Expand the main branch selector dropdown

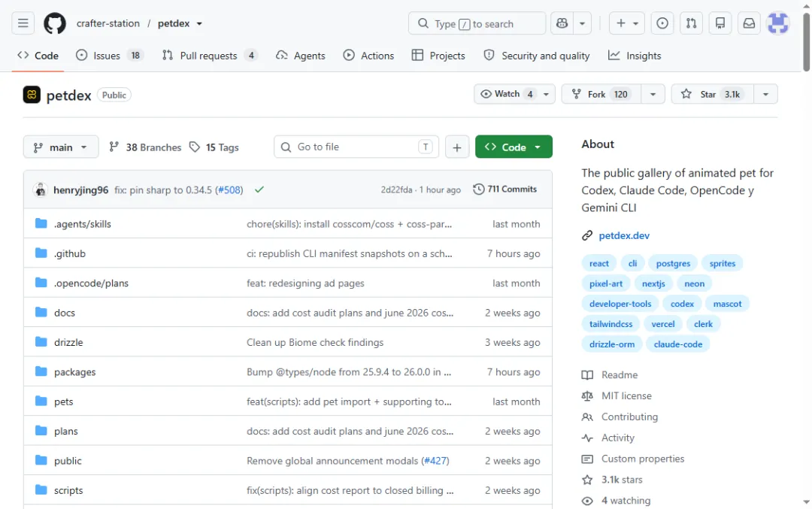pos(61,147)
